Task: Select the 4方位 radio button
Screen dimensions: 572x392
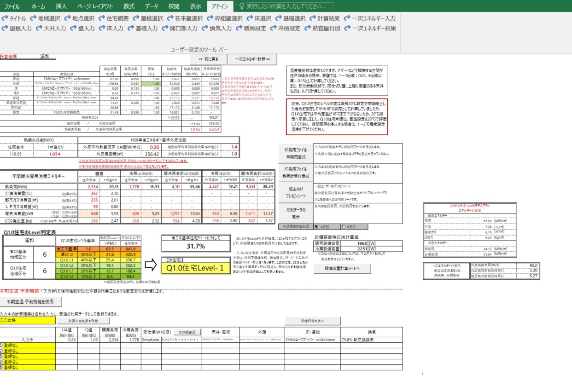Action: pos(317,227)
